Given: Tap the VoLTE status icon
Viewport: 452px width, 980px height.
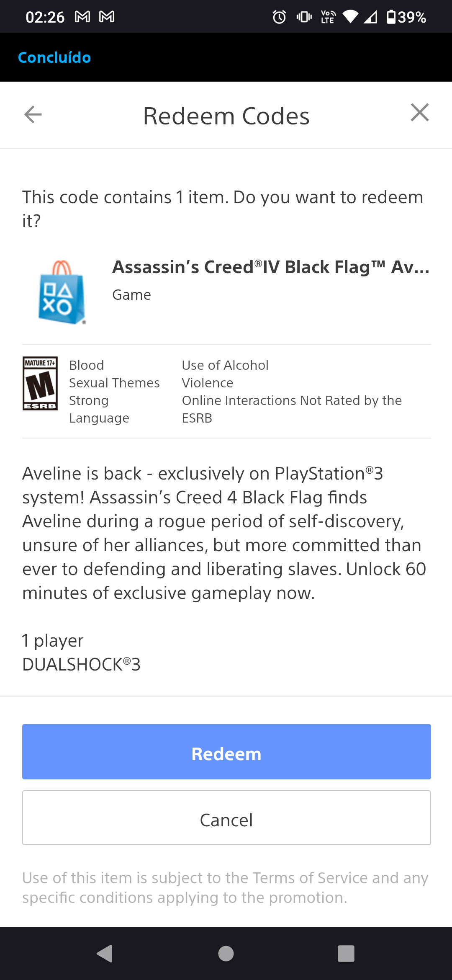Looking at the screenshot, I should click(328, 17).
